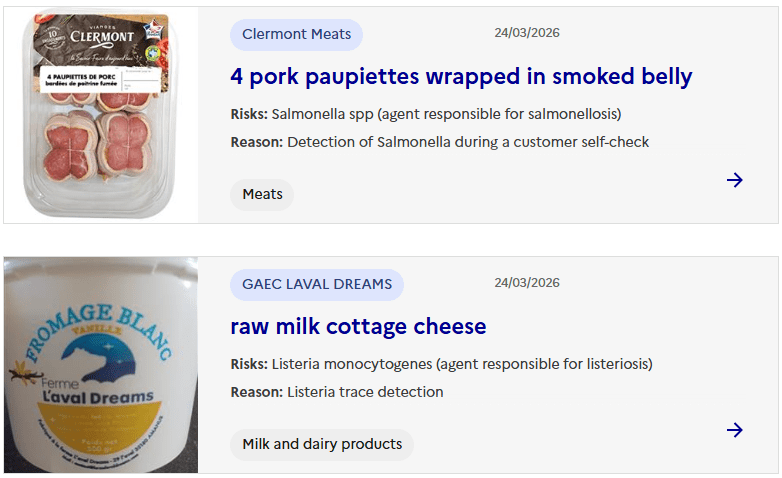This screenshot has height=478, width=782.
Task: Select the GAEC LAVAL DREAMS brand tag
Action: tap(316, 284)
